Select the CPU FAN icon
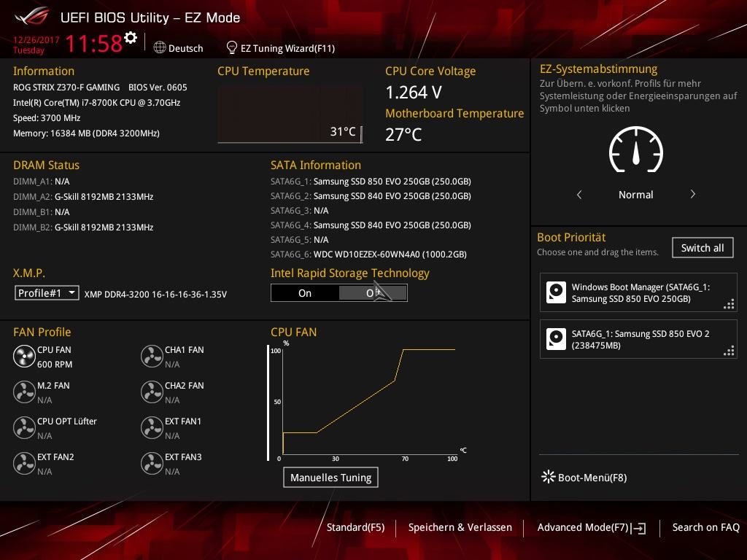The width and height of the screenshot is (747, 560). 24,357
